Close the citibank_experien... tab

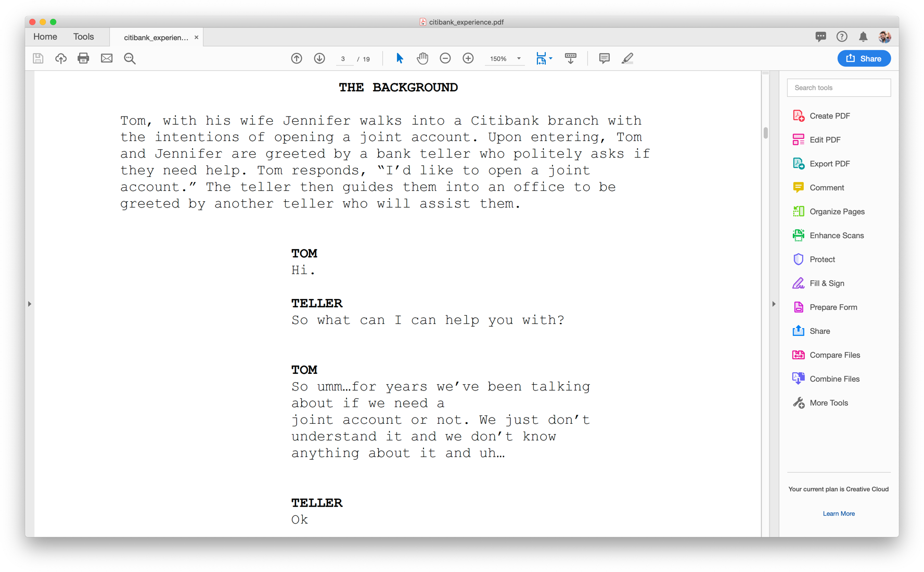tap(196, 37)
